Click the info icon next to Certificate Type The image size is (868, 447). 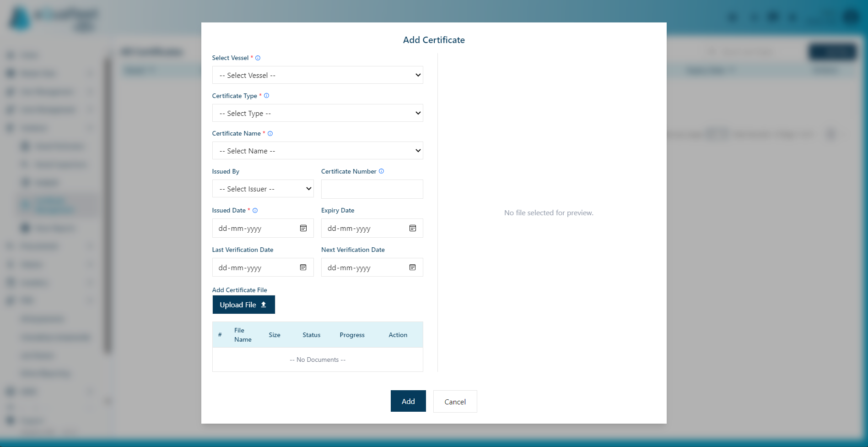(x=267, y=96)
